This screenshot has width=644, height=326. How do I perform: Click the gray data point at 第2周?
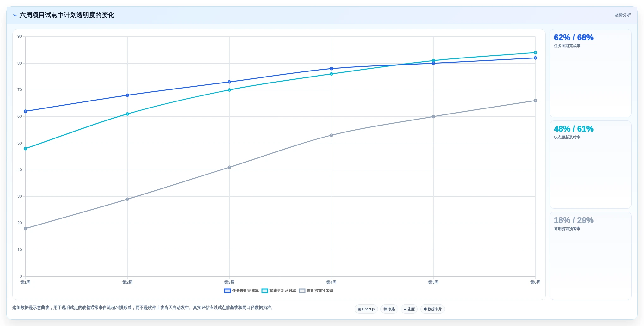tap(127, 199)
